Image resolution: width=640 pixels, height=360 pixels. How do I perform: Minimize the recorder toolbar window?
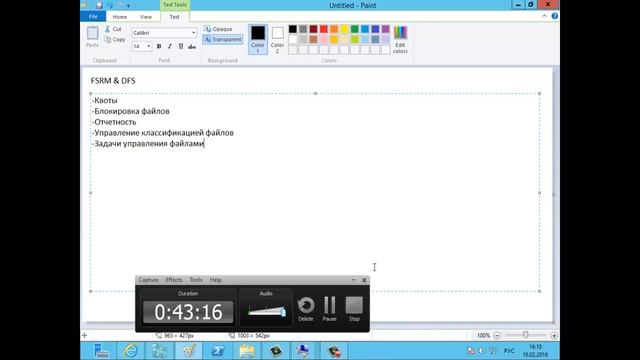coord(353,280)
